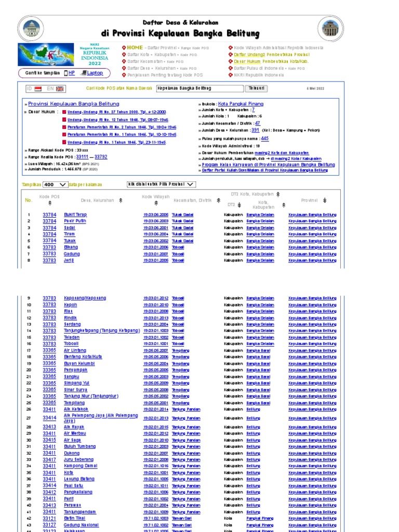Click Kode POS range end 33792 link
The height and width of the screenshot is (532, 399).
point(101,157)
